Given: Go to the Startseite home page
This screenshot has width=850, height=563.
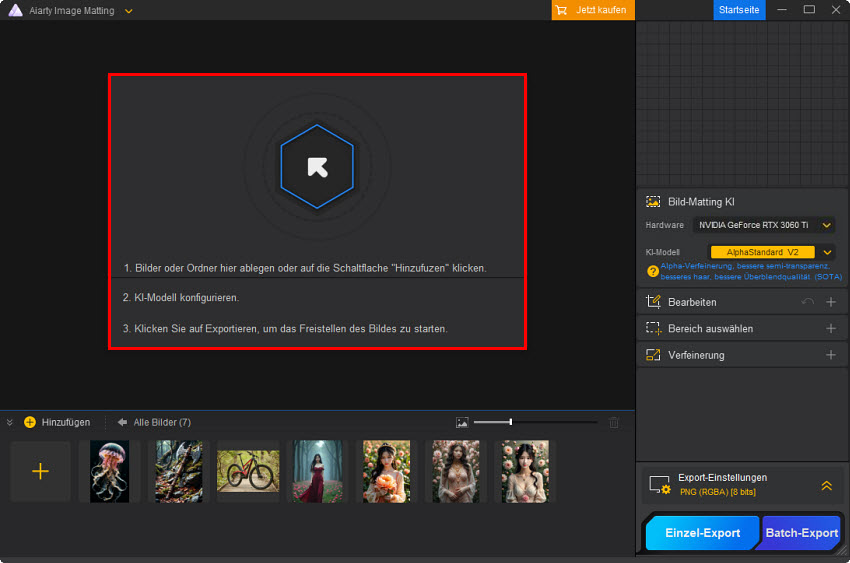Looking at the screenshot, I should point(739,10).
